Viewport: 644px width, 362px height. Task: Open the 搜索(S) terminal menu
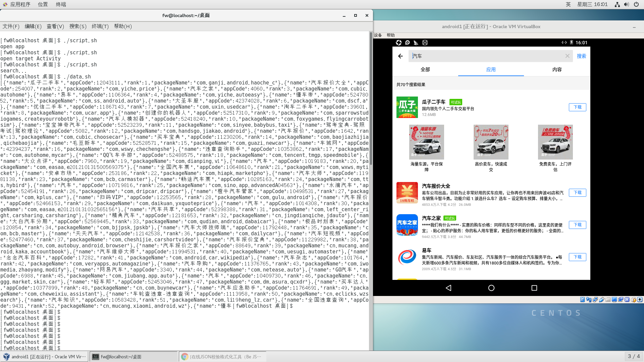tap(78, 26)
